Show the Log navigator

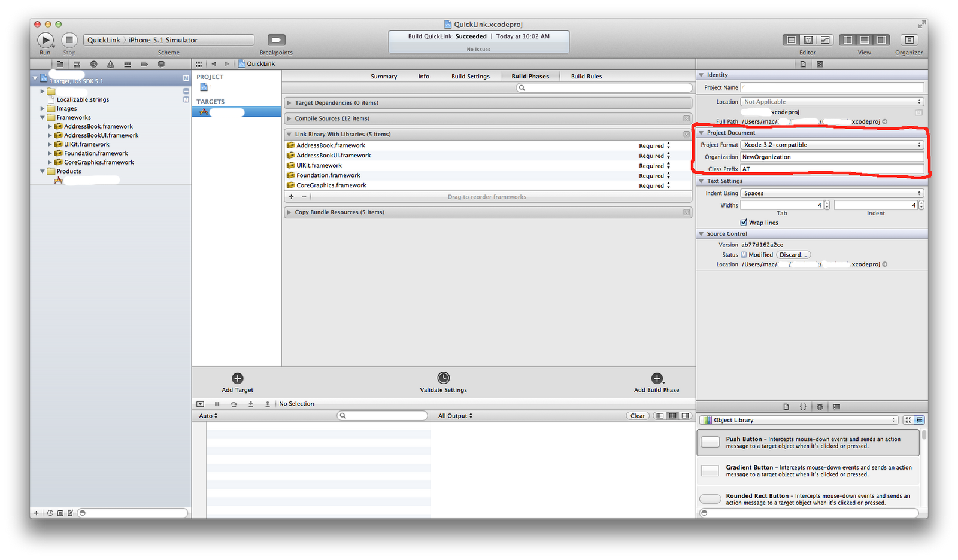click(x=161, y=64)
